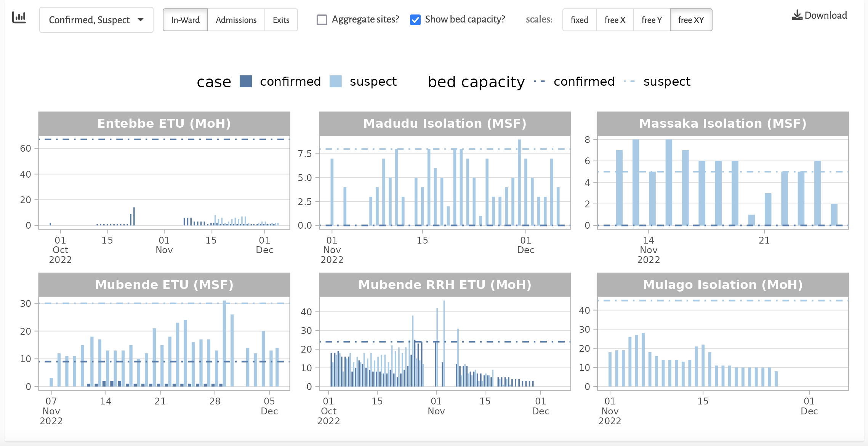Screen dimensions: 868x446
Task: Switch to Exits view
Action: (x=281, y=20)
